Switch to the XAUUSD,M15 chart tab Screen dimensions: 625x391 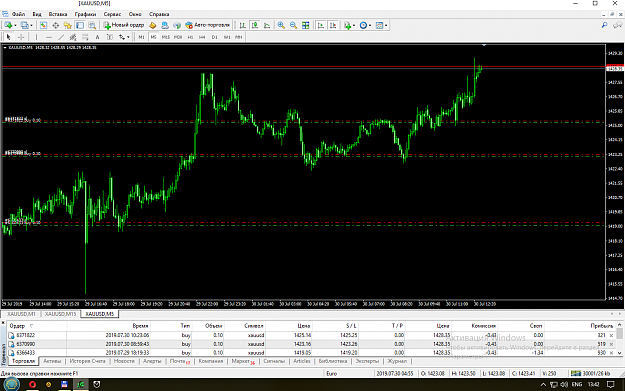coord(60,314)
